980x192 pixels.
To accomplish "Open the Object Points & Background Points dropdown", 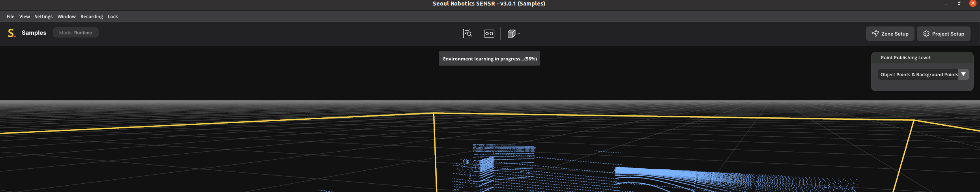I will pyautogui.click(x=923, y=74).
